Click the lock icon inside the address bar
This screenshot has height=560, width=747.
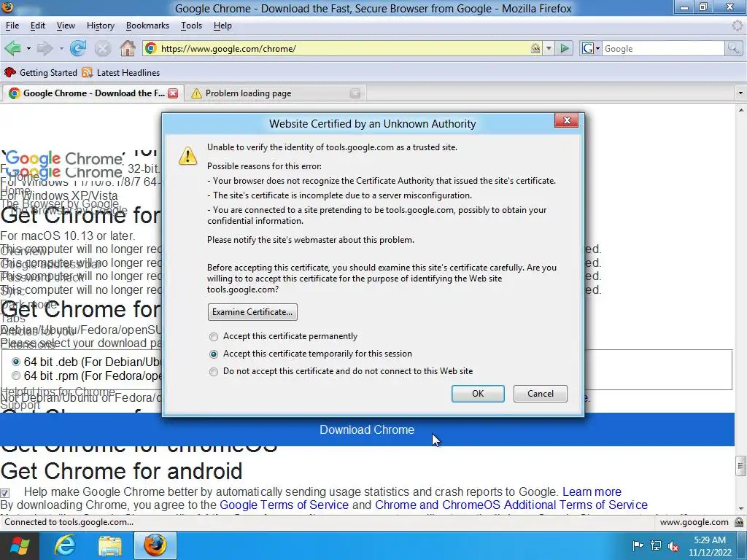click(535, 48)
